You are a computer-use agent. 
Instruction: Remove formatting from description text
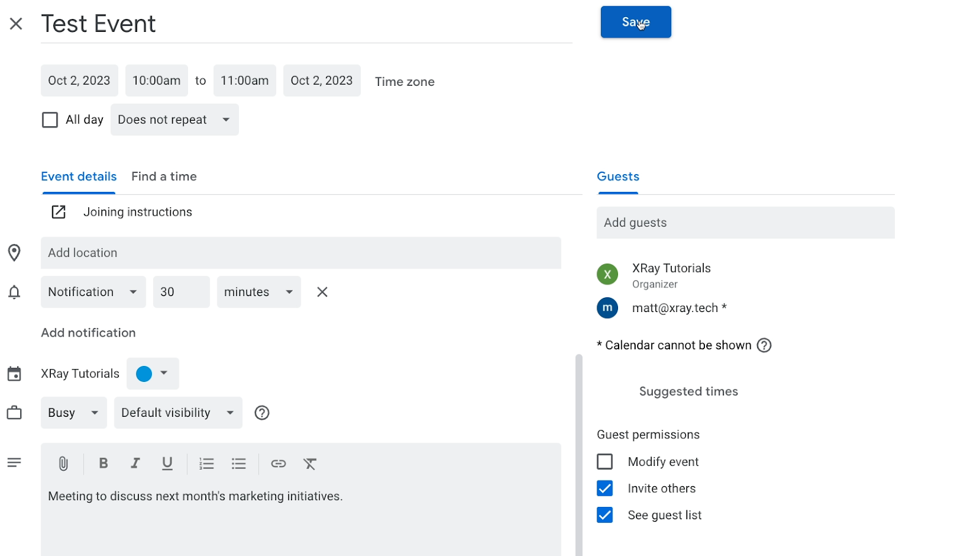point(310,463)
